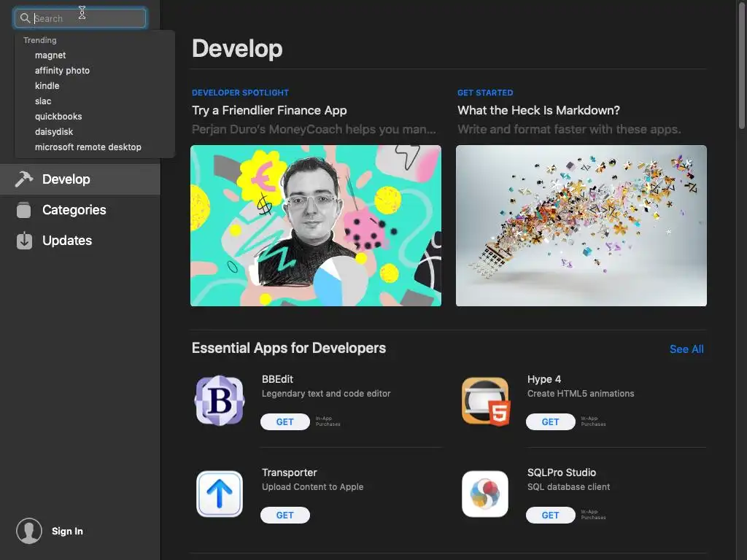Click Sign In at the bottom
The width and height of the screenshot is (747, 560).
point(67,531)
